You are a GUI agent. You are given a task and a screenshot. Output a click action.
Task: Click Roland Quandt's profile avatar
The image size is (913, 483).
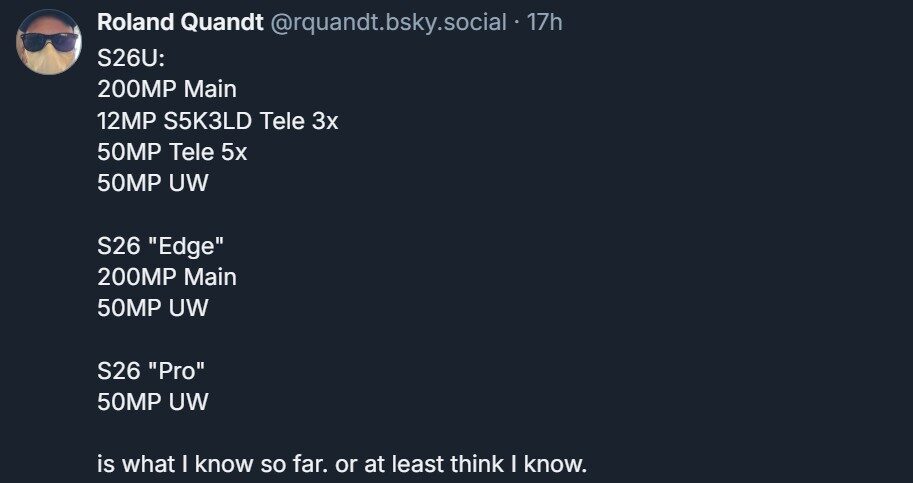pos(50,44)
